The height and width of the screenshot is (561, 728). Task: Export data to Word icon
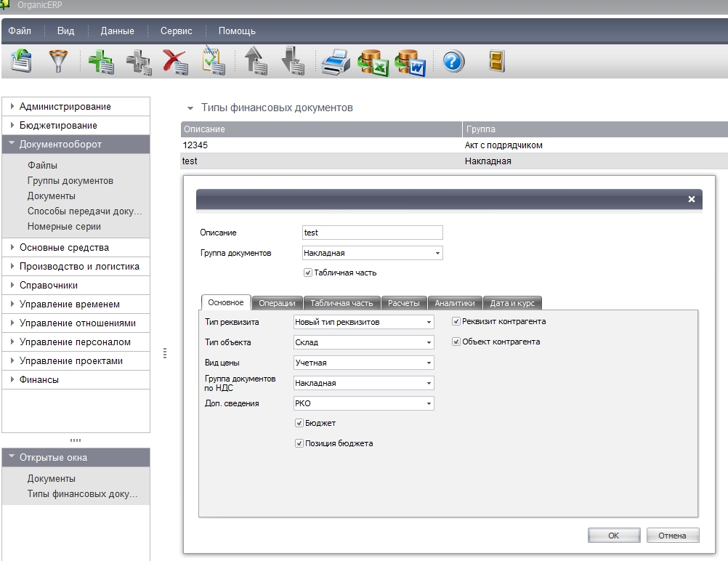point(410,62)
